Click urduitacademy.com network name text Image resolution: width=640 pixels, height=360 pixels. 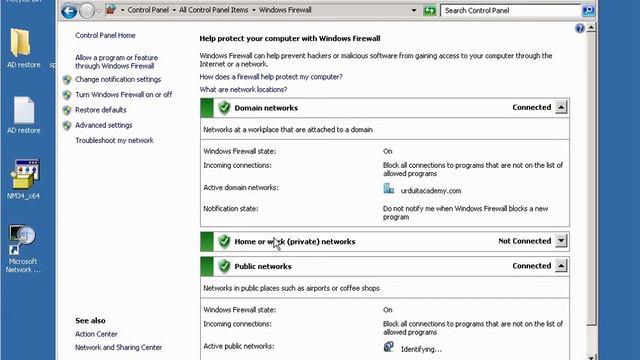[x=431, y=191]
